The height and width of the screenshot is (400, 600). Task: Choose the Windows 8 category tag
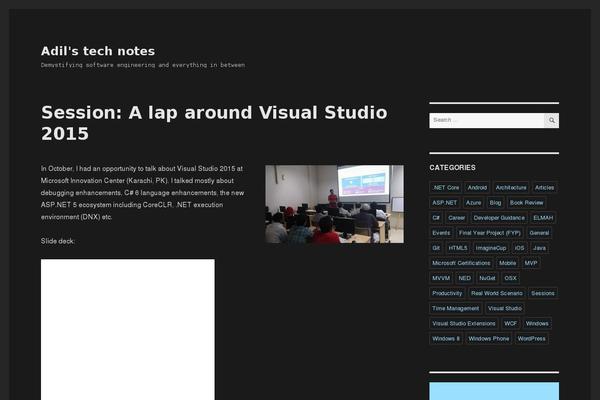pyautogui.click(x=446, y=339)
